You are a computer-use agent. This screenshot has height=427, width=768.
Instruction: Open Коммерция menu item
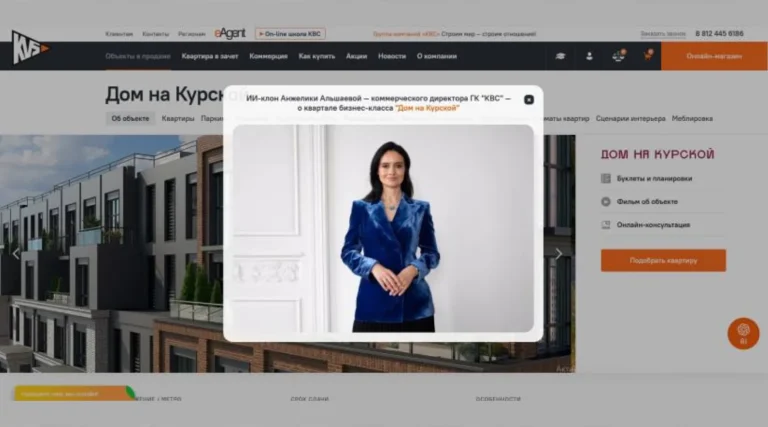point(268,56)
